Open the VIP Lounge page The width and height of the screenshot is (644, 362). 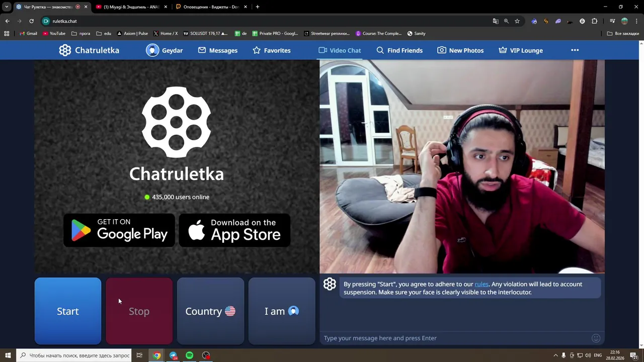[x=521, y=50]
